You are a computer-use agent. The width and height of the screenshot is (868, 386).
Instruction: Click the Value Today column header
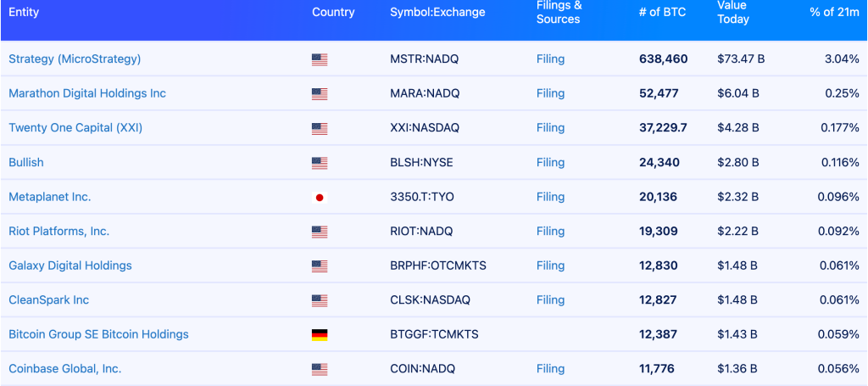pyautogui.click(x=732, y=13)
